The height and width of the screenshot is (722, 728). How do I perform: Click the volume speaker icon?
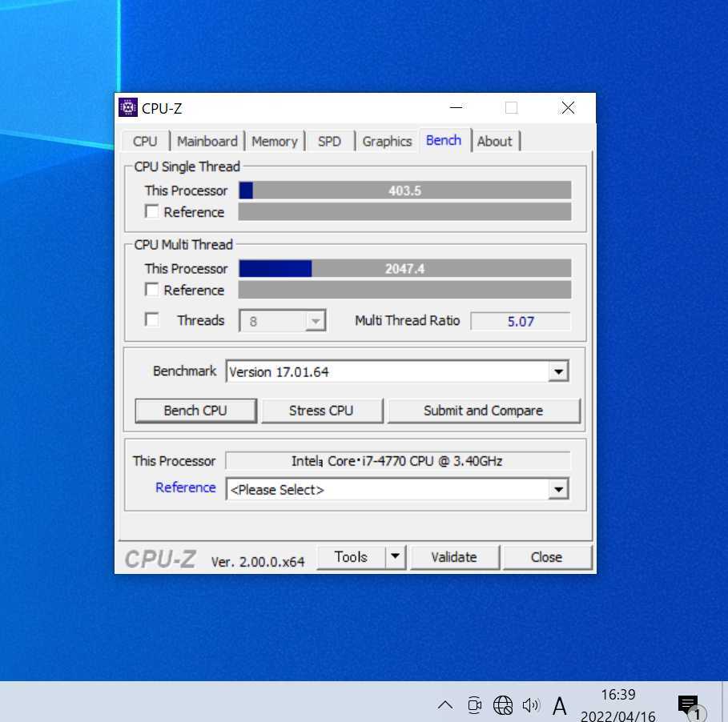tap(531, 705)
